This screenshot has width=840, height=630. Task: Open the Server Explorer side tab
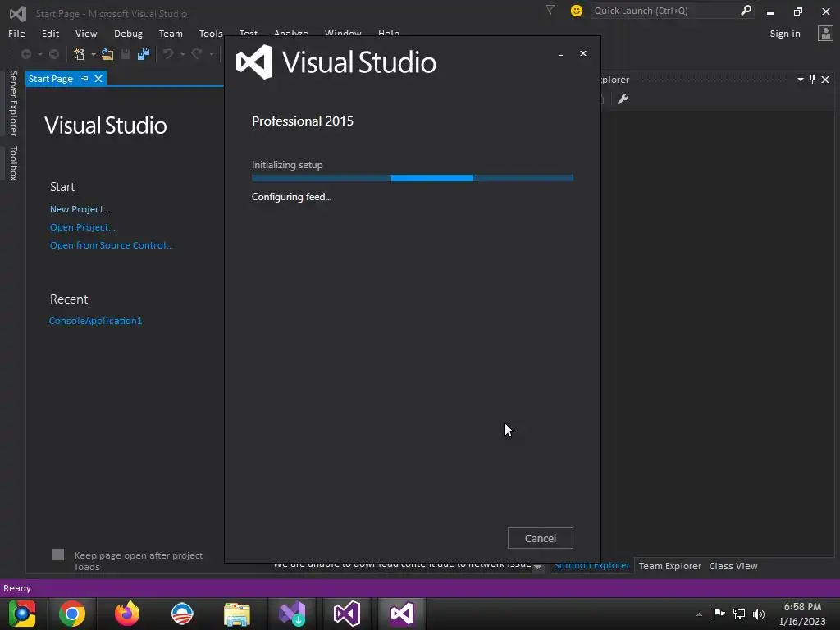[13, 103]
